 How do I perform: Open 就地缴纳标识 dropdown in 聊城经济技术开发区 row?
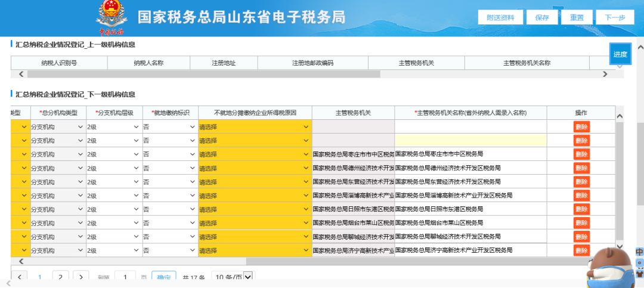point(171,237)
